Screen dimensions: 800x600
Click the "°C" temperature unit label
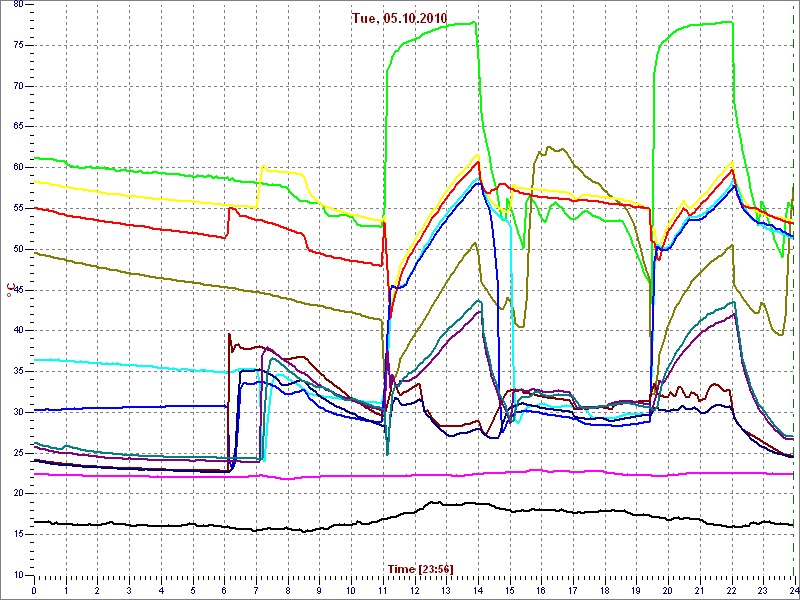pos(9,290)
